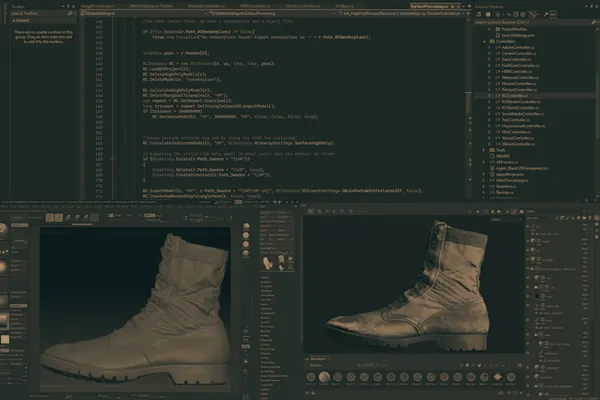Focus the Toolbox panel title
The height and width of the screenshot is (400, 600).
[18, 7]
